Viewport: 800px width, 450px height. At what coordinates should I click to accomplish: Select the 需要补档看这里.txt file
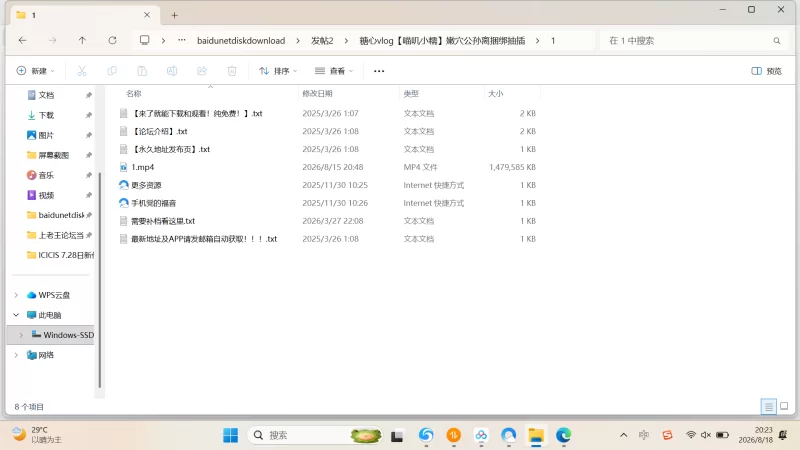click(163, 221)
